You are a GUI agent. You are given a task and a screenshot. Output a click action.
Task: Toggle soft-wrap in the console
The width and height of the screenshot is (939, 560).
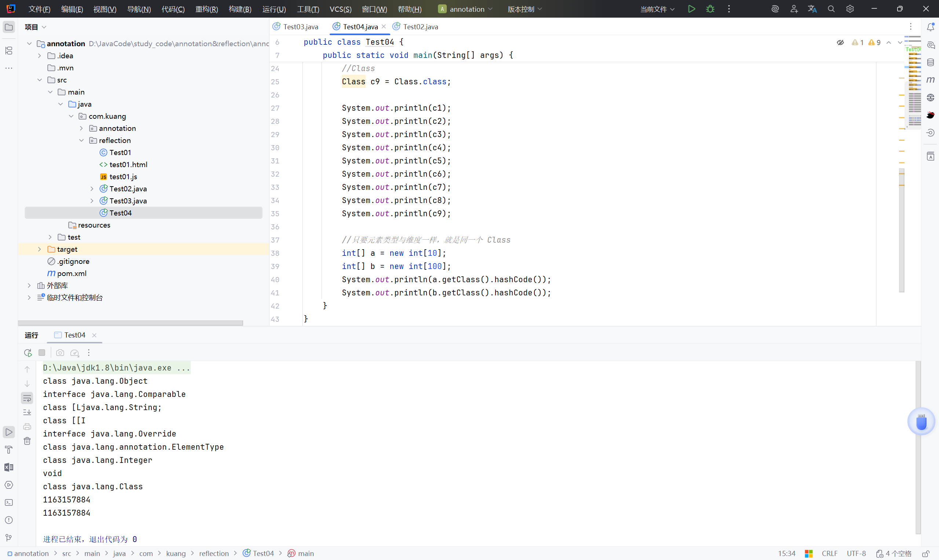pyautogui.click(x=27, y=398)
